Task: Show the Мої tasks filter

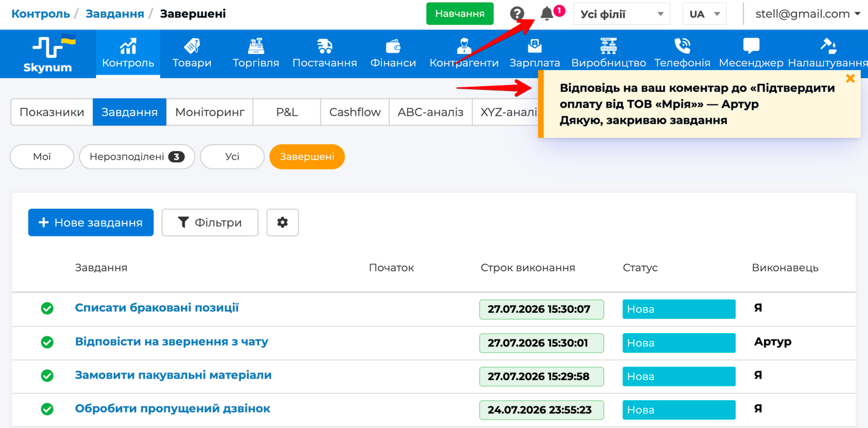Action: click(42, 157)
